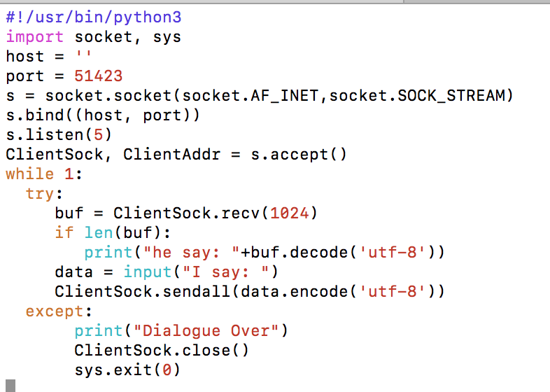
Task: Place cursor on the import keyword
Action: pos(35,37)
